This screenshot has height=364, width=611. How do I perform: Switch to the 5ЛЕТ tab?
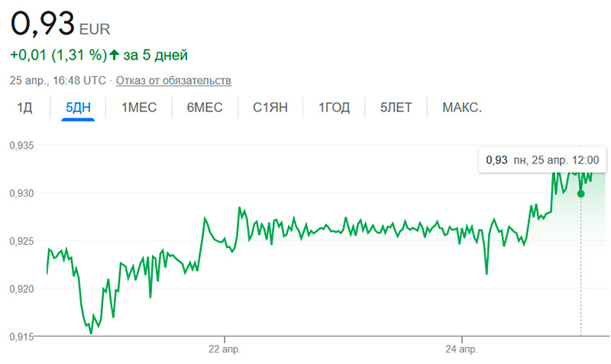point(396,108)
